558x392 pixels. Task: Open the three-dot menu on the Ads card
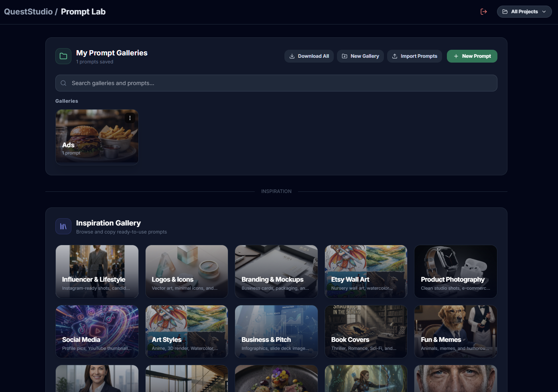click(x=130, y=118)
